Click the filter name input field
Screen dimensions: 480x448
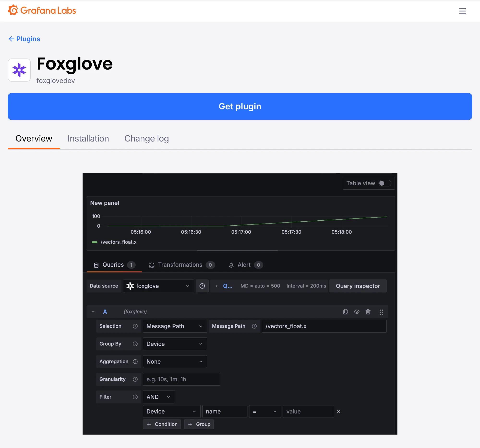(x=225, y=411)
